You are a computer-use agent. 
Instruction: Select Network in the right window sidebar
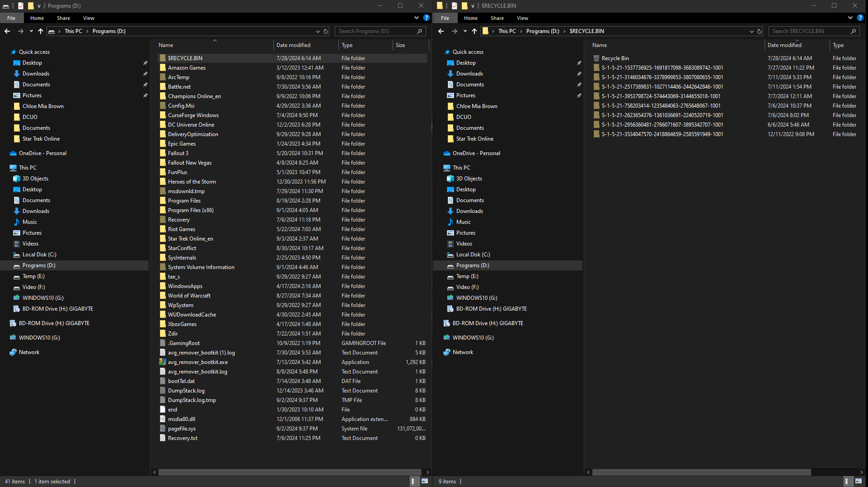pyautogui.click(x=463, y=352)
